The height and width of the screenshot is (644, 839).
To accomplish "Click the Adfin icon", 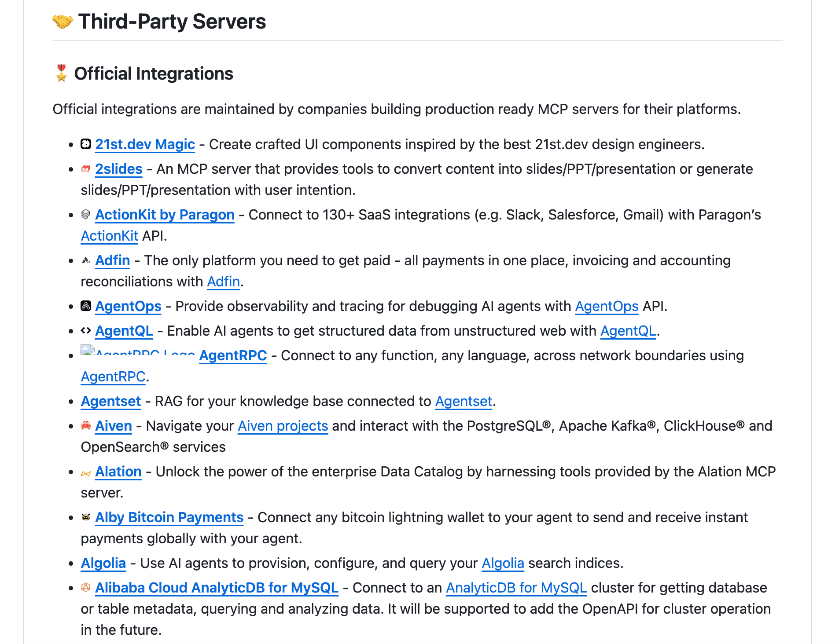I will click(x=85, y=260).
